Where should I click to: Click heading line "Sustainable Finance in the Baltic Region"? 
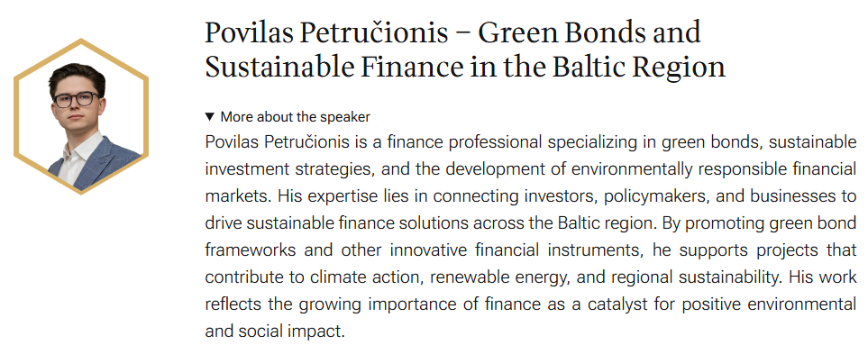coord(465,68)
